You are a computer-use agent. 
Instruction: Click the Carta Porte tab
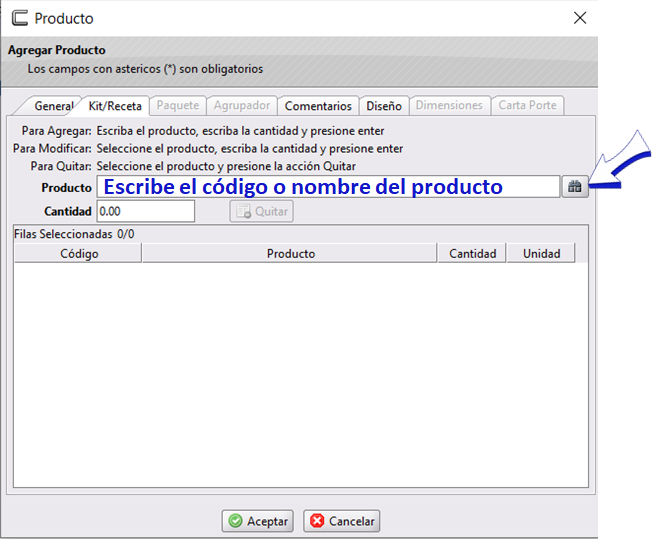point(527,105)
